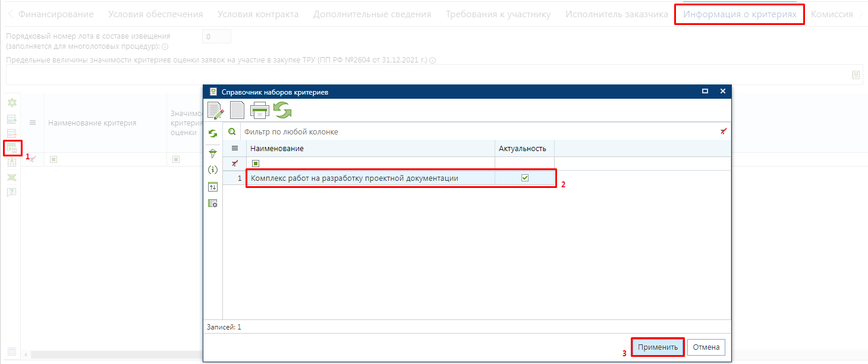Switch to Исполнитель заказчика tab
The height and width of the screenshot is (364, 868).
tap(617, 14)
